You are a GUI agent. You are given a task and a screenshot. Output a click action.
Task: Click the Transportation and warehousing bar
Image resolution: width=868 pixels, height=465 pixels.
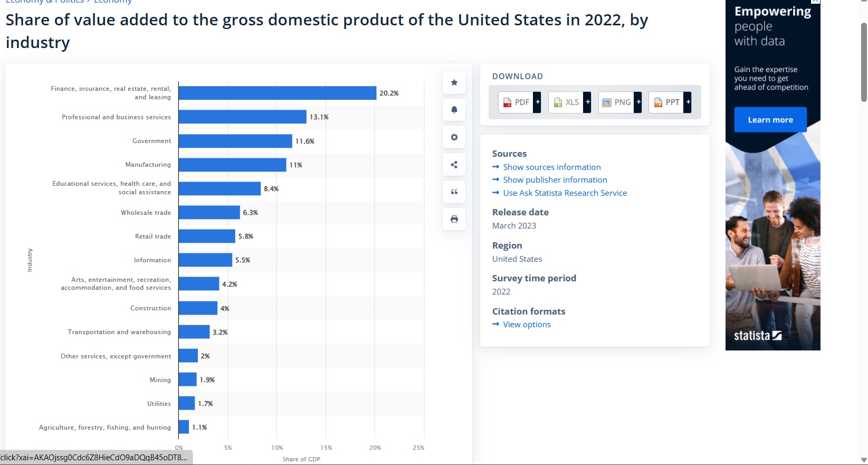point(194,332)
